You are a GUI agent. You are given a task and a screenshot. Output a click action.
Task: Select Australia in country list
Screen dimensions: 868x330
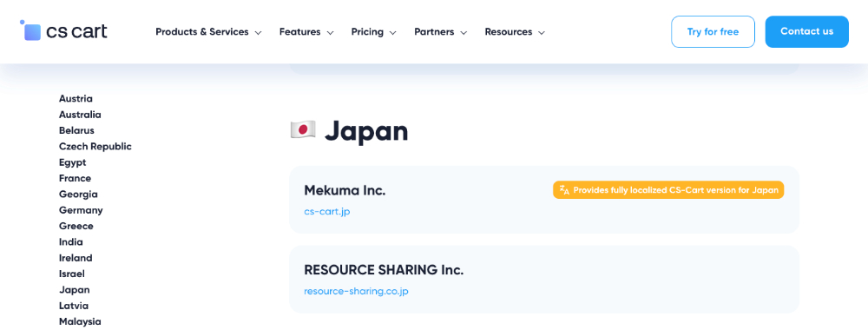(80, 115)
